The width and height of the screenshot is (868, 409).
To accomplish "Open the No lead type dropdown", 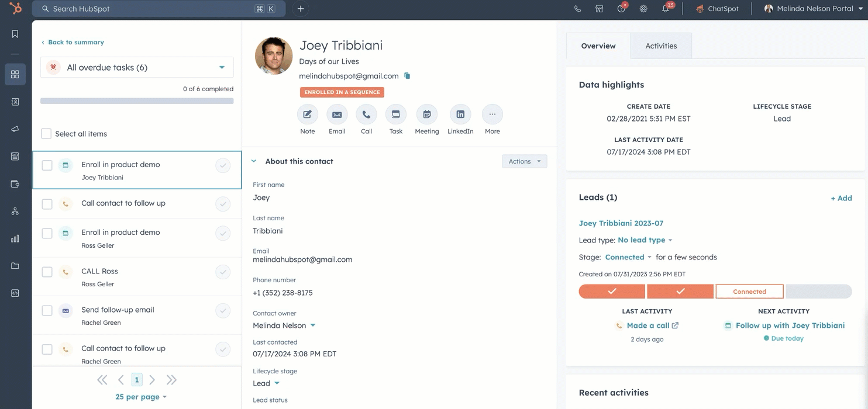I will (x=645, y=240).
